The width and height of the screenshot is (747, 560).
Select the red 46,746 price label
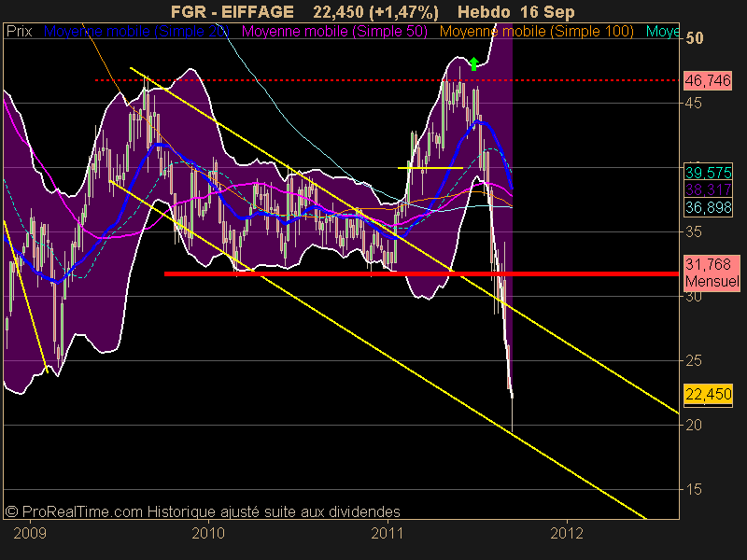(x=708, y=80)
